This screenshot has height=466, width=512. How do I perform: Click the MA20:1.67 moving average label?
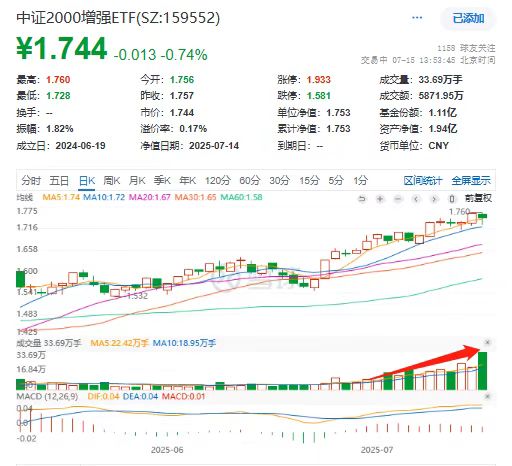[x=150, y=197]
